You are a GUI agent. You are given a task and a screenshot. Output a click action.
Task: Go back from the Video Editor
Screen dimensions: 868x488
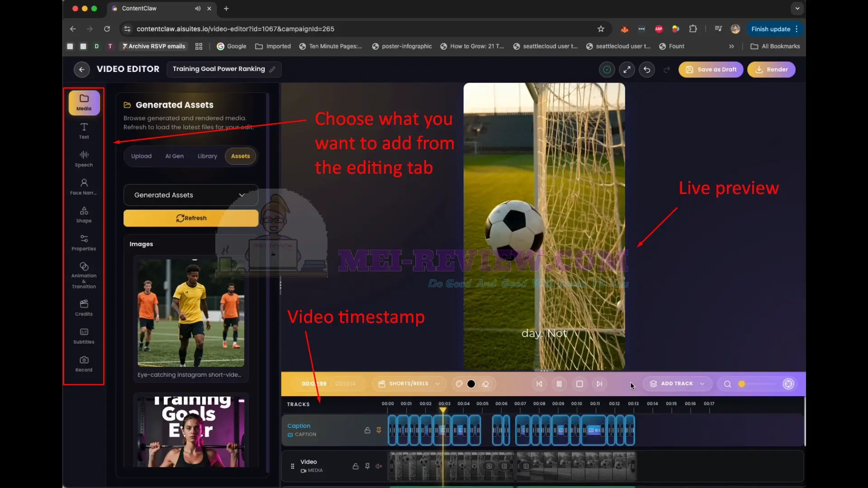pos(81,69)
